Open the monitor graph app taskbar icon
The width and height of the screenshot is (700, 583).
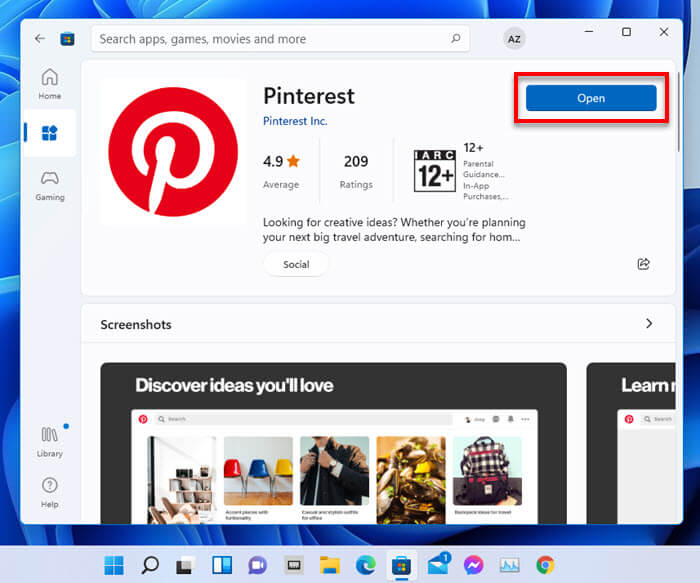point(509,565)
